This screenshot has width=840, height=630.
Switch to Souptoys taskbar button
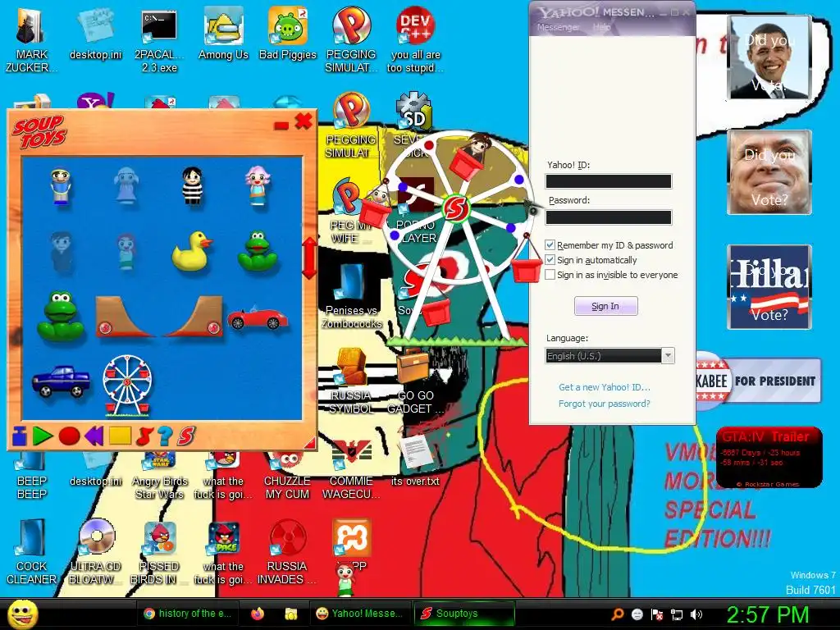click(464, 614)
